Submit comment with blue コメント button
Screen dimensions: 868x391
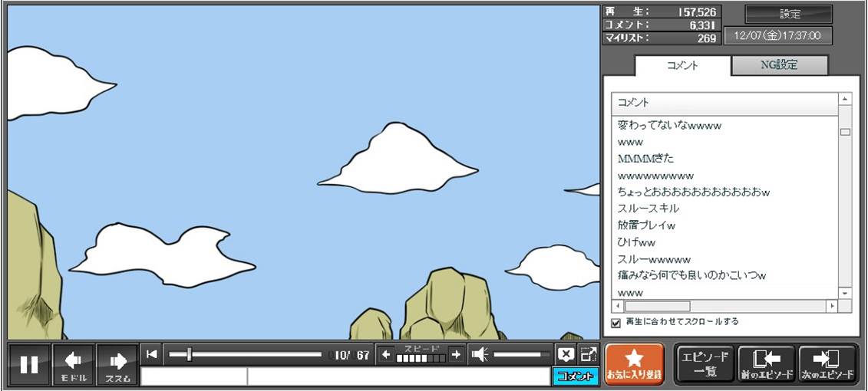click(575, 376)
